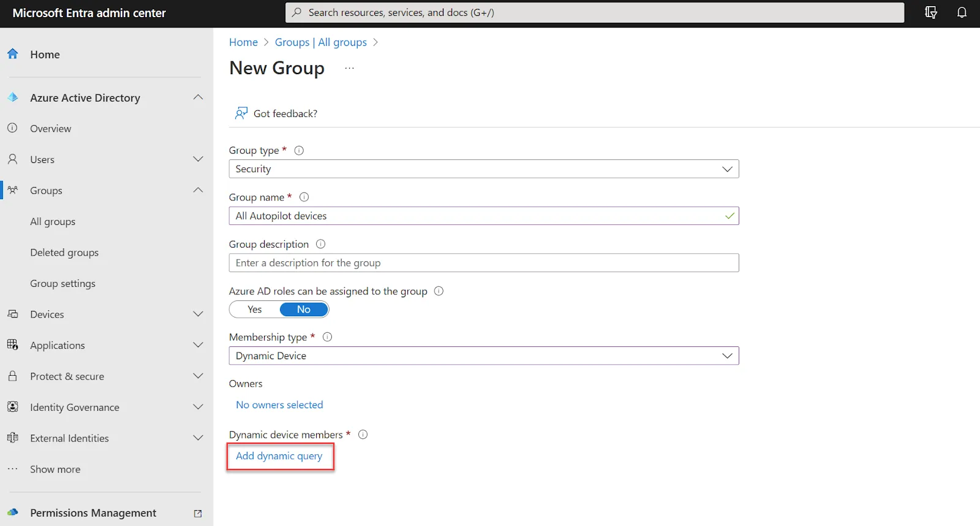Expand the Users section chevron
980x526 pixels.
198,159
